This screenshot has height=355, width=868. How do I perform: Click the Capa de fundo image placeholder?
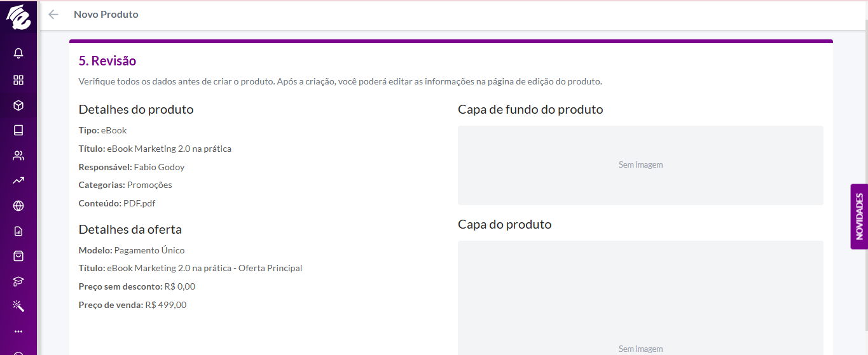click(x=640, y=165)
